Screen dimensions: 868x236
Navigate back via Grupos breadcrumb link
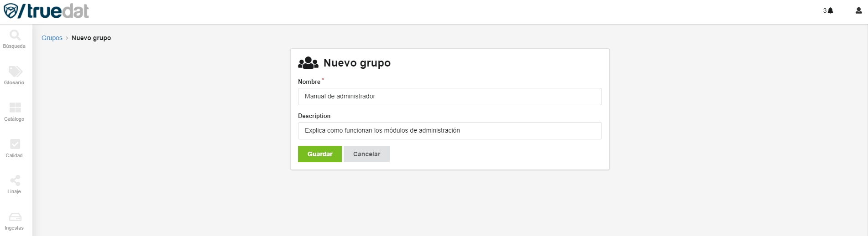(52, 38)
